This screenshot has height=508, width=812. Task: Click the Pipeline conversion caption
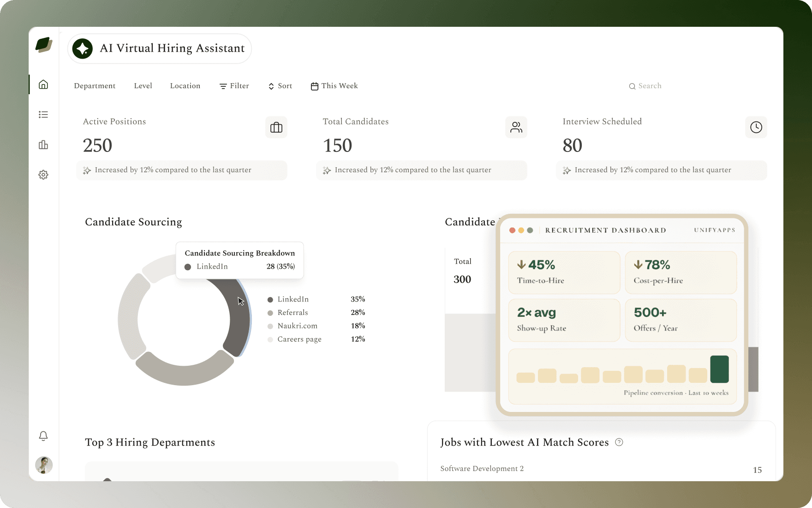[x=676, y=393]
